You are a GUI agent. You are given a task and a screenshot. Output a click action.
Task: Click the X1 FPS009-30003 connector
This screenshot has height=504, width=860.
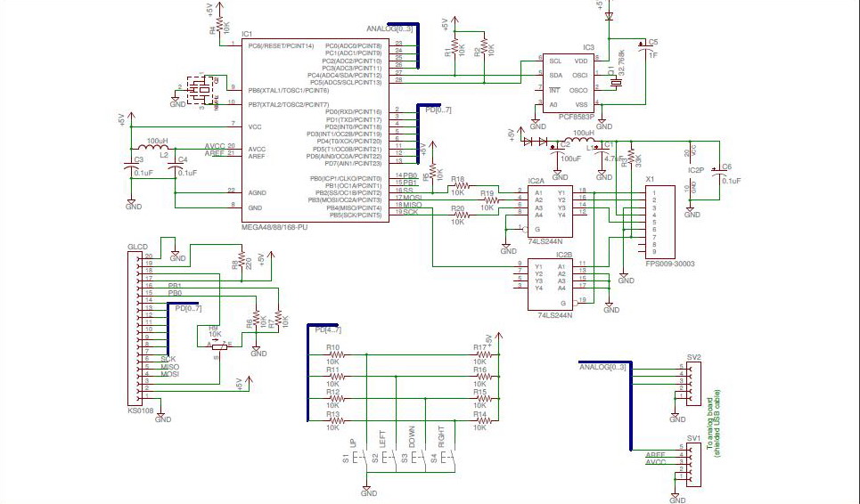point(664,224)
